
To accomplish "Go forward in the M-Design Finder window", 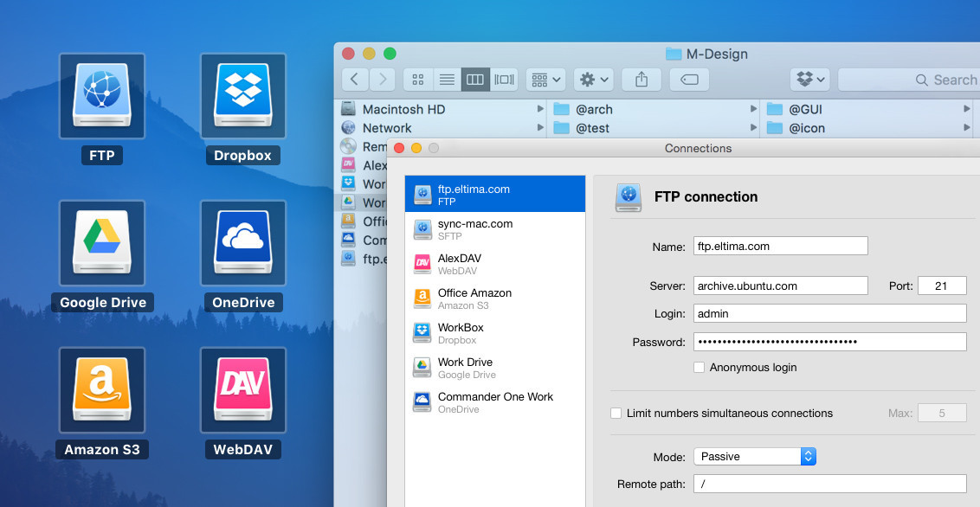I will click(382, 80).
